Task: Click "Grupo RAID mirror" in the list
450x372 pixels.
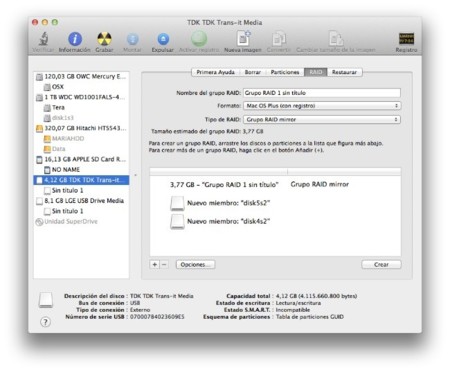Action: click(320, 184)
